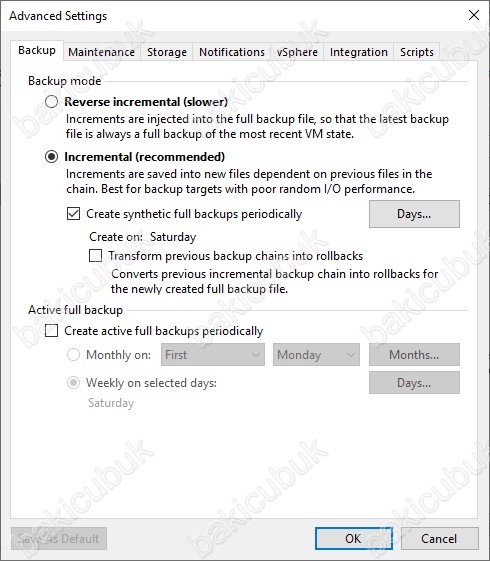Click the Months... button
490x561 pixels.
(x=414, y=355)
